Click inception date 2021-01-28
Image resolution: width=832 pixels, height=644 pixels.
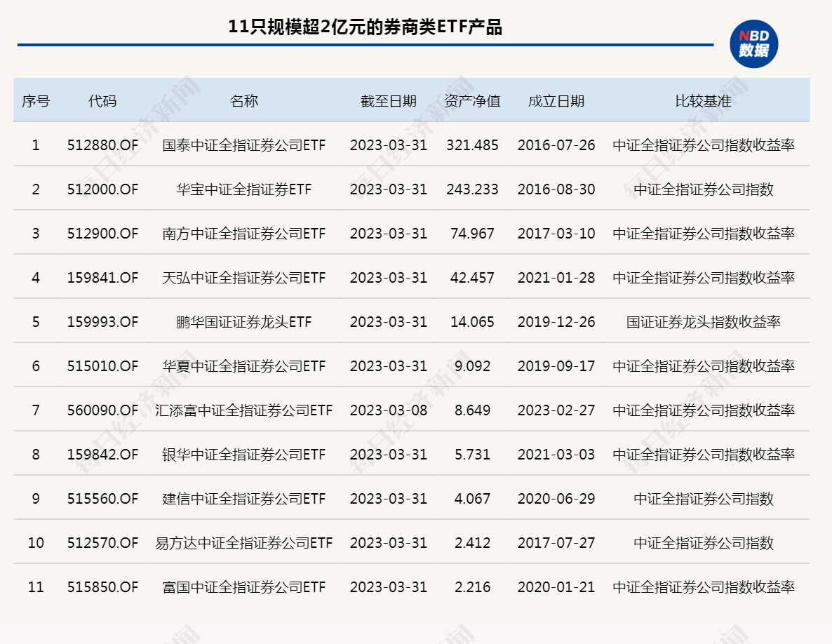pos(556,277)
